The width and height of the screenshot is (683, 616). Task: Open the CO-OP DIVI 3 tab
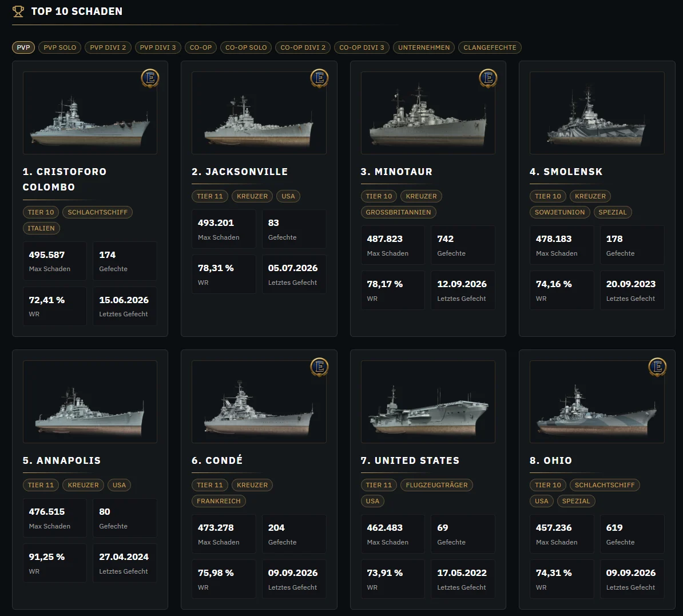[362, 47]
